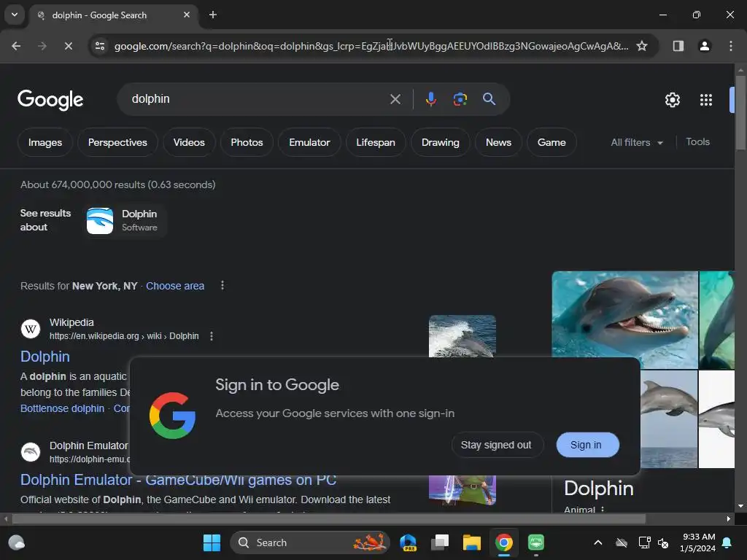Open Wikipedia result more options

pos(212,336)
